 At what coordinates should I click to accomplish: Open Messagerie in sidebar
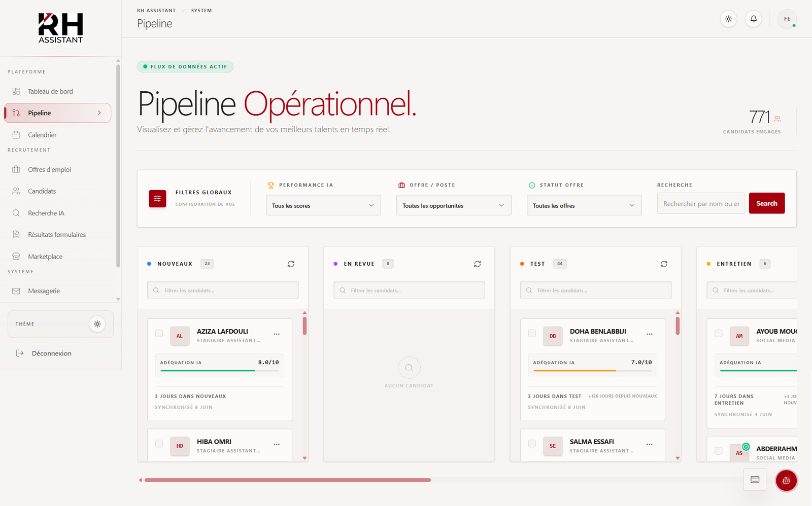pyautogui.click(x=57, y=291)
